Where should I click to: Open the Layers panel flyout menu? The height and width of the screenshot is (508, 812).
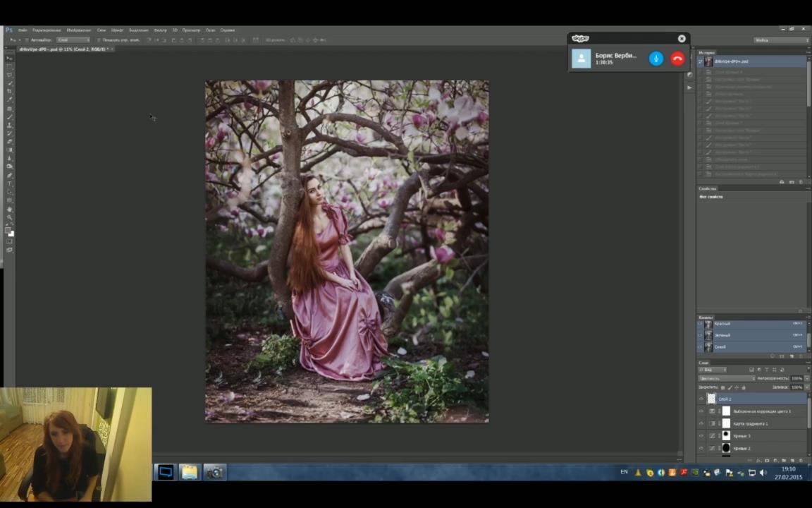click(x=808, y=363)
